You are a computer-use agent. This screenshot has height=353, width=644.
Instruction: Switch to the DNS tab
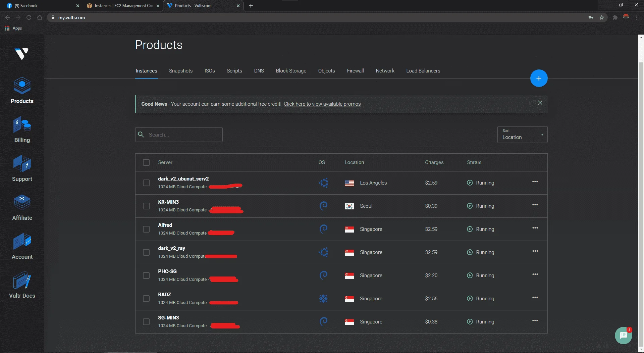[x=259, y=71]
